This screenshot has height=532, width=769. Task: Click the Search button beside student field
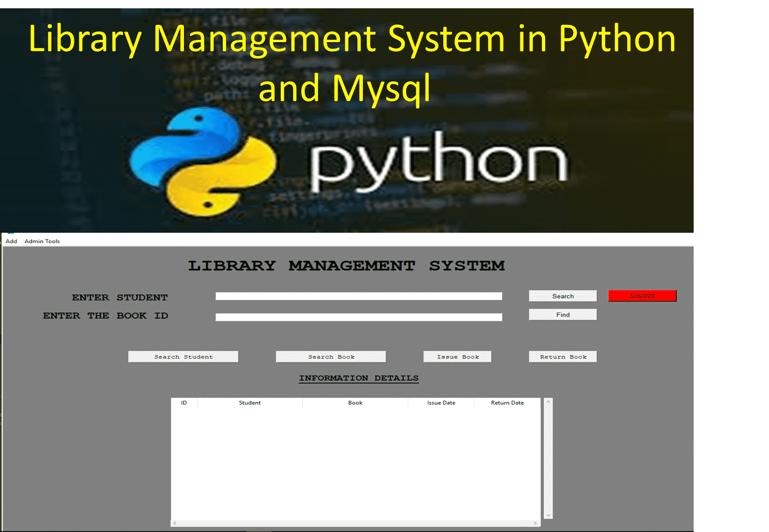[562, 295]
